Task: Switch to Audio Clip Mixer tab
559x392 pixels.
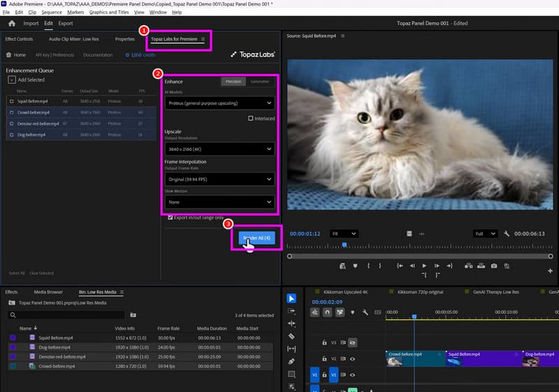Action: click(x=74, y=39)
